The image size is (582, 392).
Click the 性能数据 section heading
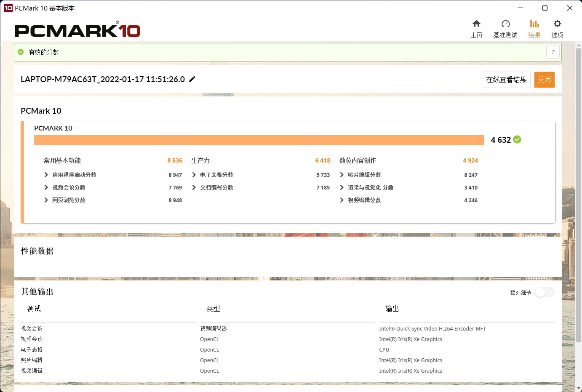37,251
